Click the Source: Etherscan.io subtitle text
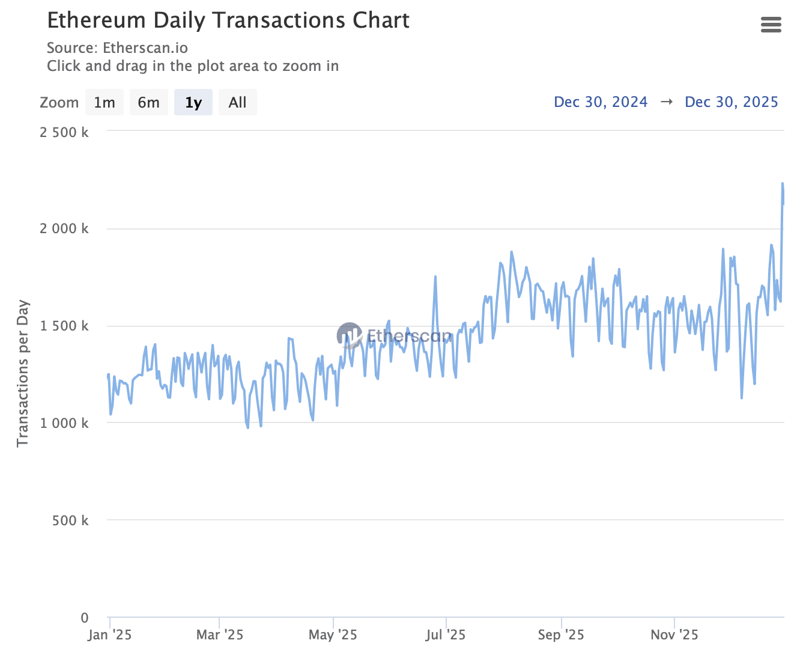812x655 pixels. click(x=117, y=48)
